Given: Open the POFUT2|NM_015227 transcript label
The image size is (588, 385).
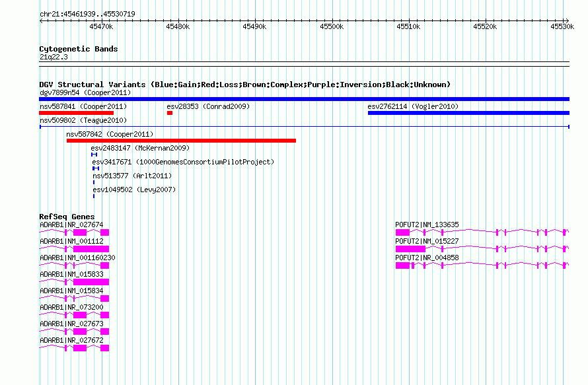Looking at the screenshot, I should [x=427, y=241].
